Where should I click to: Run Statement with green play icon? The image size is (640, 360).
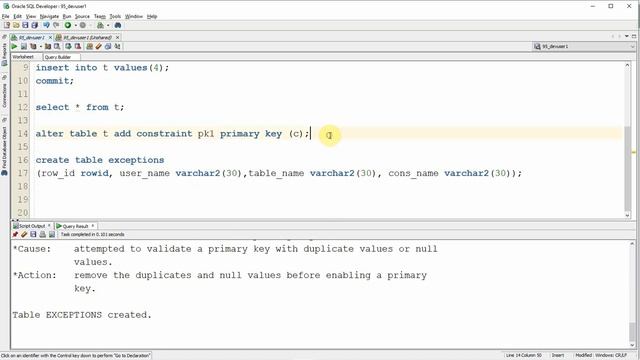[14, 47]
